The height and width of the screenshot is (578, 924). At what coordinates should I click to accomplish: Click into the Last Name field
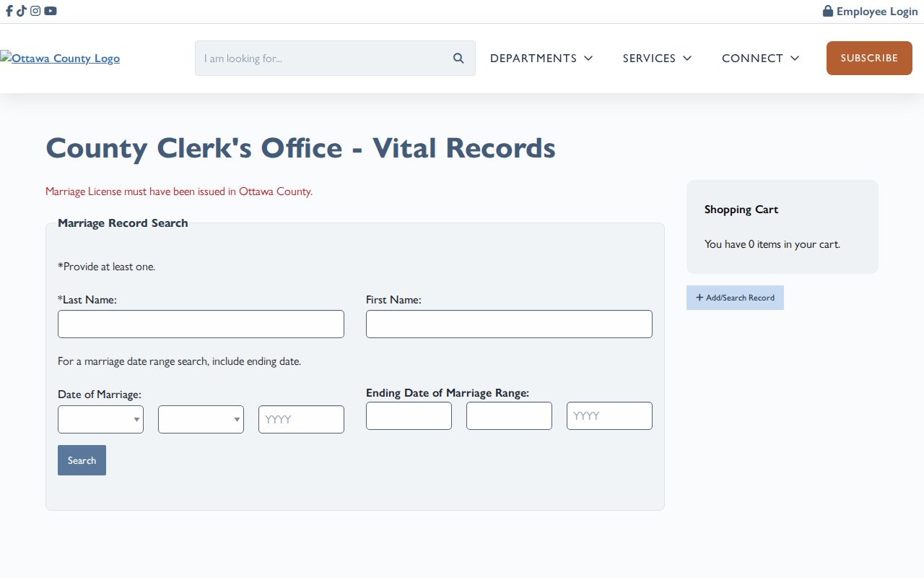coord(201,324)
